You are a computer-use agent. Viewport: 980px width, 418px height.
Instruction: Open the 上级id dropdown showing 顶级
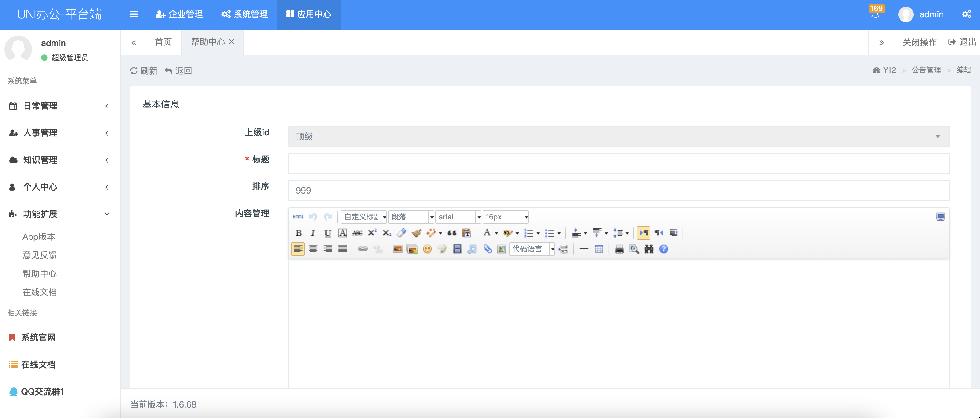(x=618, y=136)
